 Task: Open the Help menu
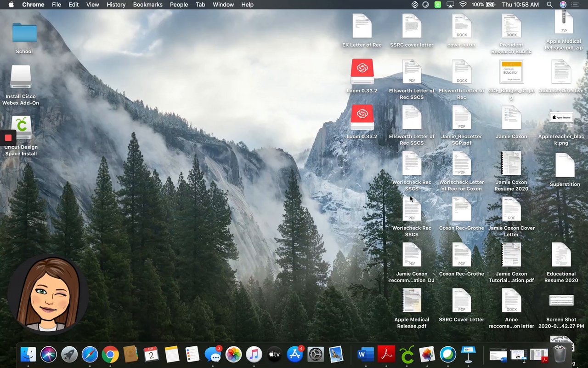pos(247,5)
